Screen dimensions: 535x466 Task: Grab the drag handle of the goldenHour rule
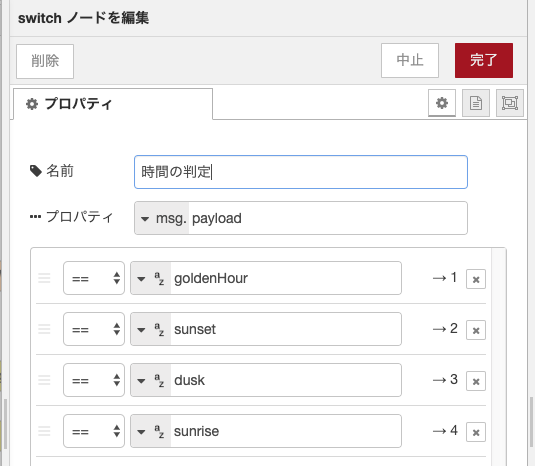[x=44, y=278]
